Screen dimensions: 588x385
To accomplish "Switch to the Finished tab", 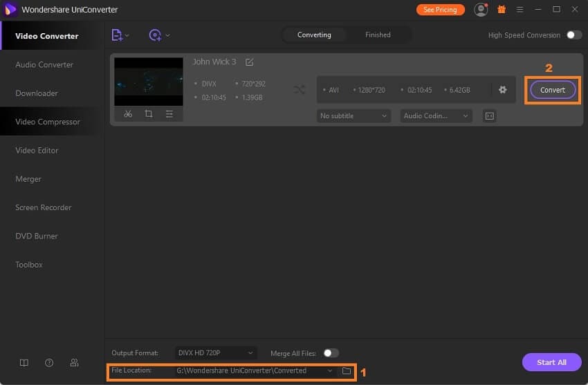I will click(x=378, y=35).
